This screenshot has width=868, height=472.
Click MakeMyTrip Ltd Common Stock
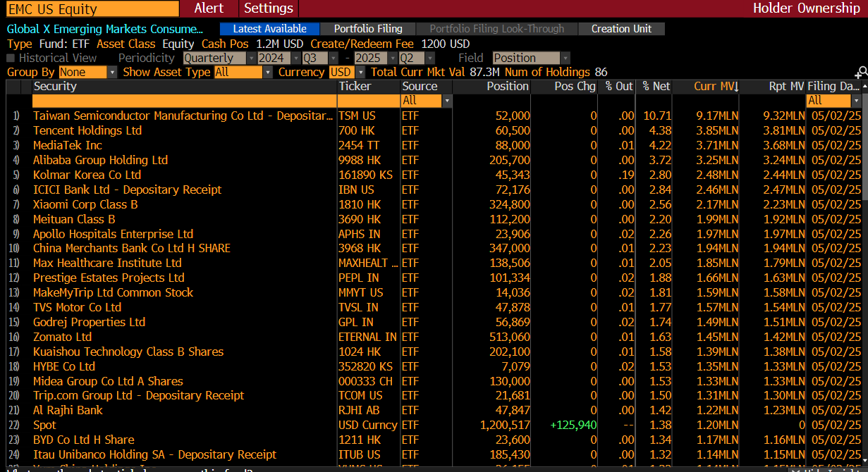[x=113, y=292]
